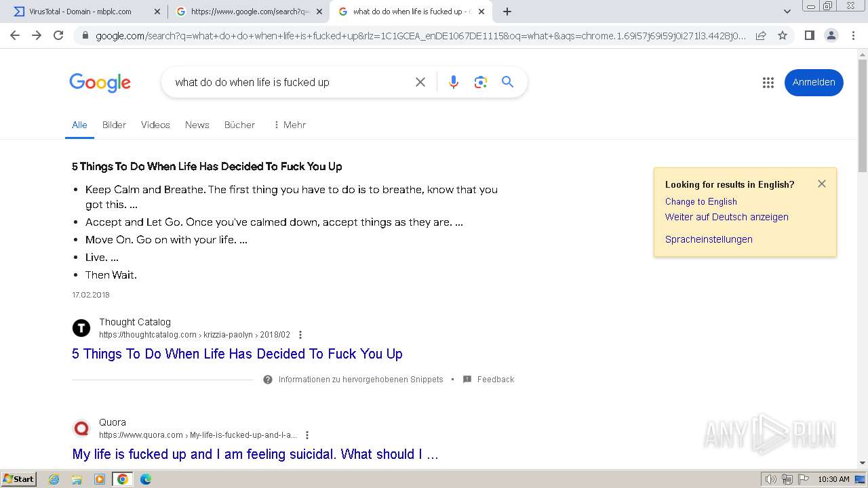Viewport: 868px width, 488px height.
Task: Dismiss the English results notice
Action: click(822, 184)
